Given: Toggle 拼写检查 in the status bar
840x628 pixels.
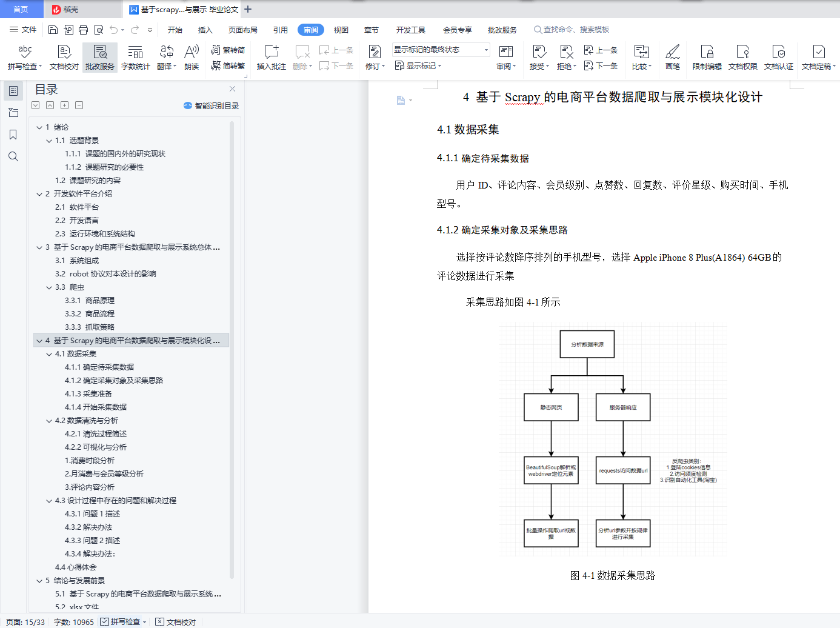Looking at the screenshot, I should click(x=124, y=622).
